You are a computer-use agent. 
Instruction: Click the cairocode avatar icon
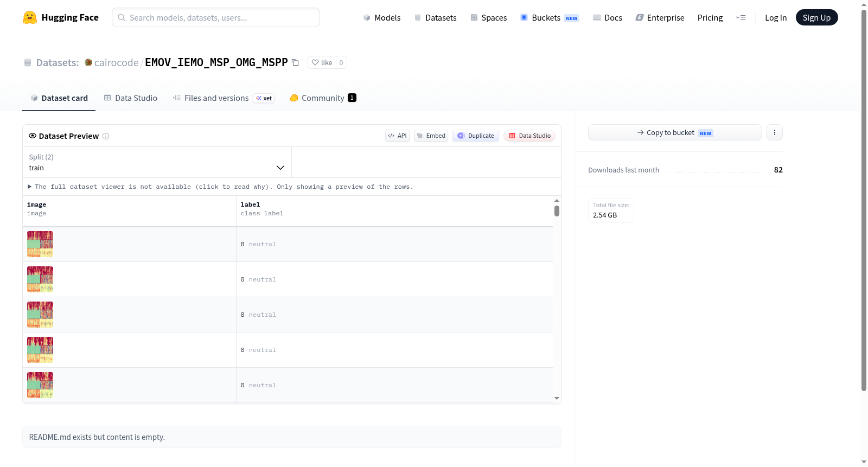click(88, 62)
